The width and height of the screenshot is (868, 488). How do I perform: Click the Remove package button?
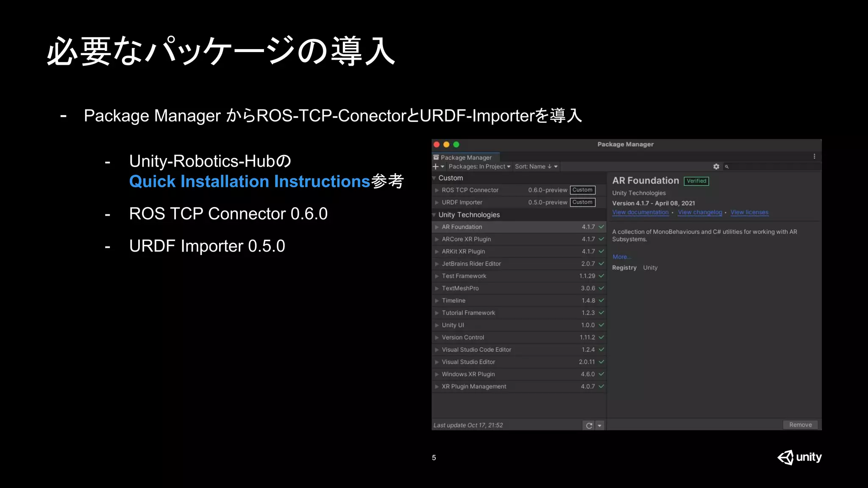(801, 424)
